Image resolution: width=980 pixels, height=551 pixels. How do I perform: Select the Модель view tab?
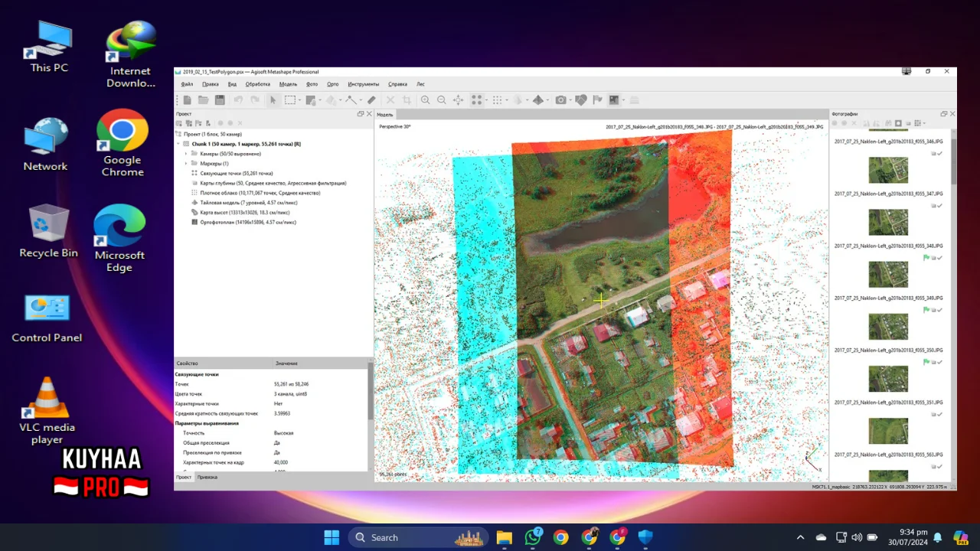click(385, 114)
